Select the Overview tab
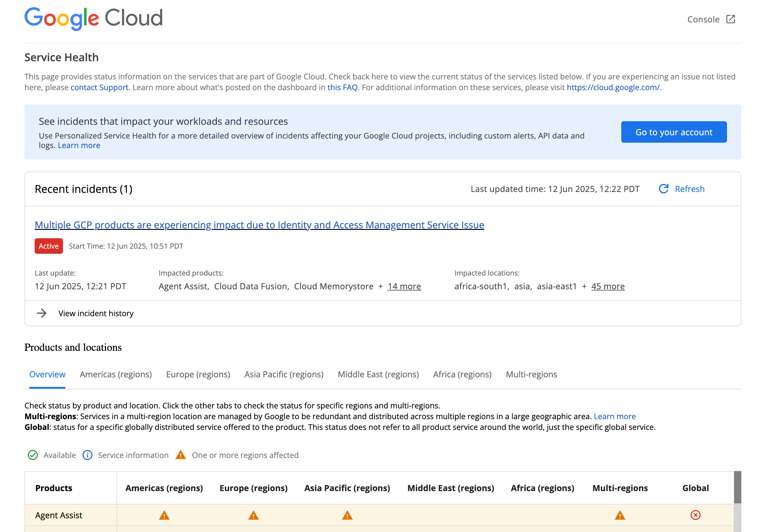This screenshot has width=773, height=532. tap(47, 374)
